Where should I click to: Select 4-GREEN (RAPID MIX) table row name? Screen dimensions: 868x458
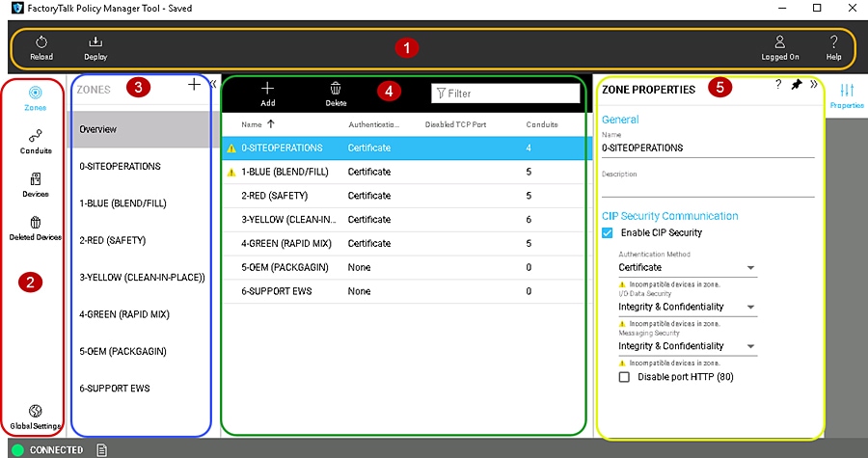(x=286, y=243)
